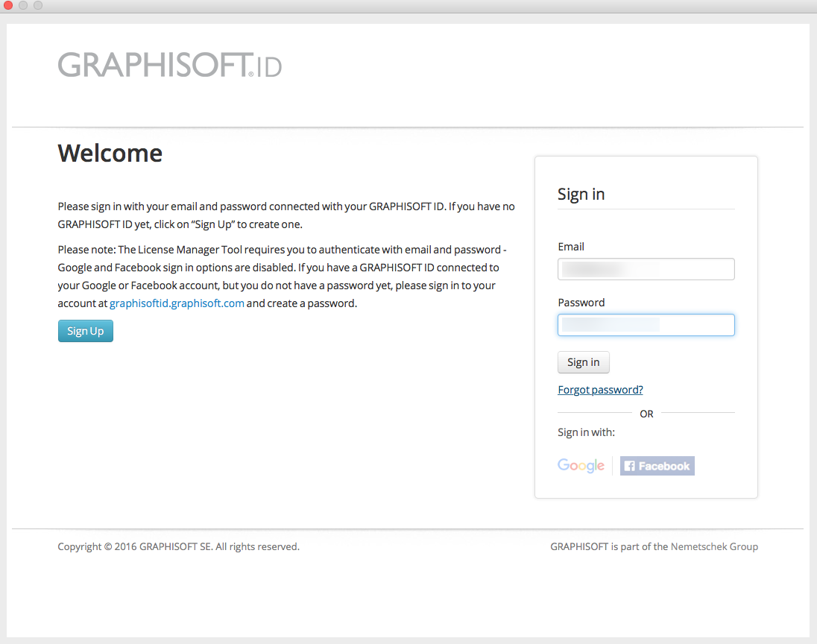The width and height of the screenshot is (817, 644).
Task: Click the Sign in panel heading
Action: [581, 194]
